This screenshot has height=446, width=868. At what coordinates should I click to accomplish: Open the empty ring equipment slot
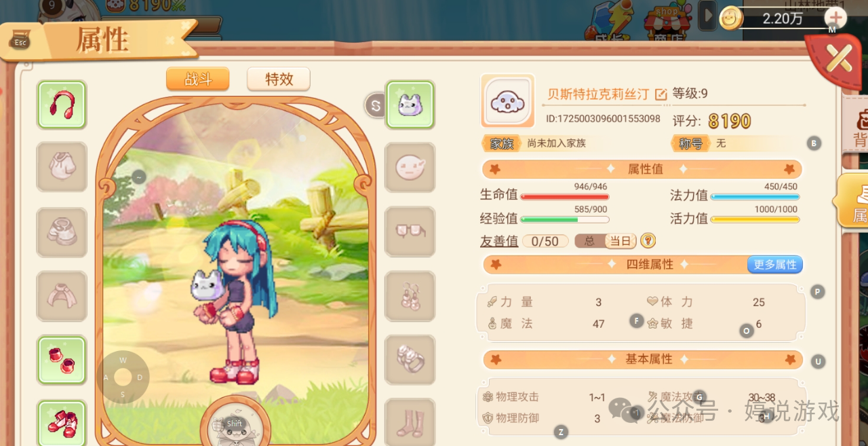(410, 360)
